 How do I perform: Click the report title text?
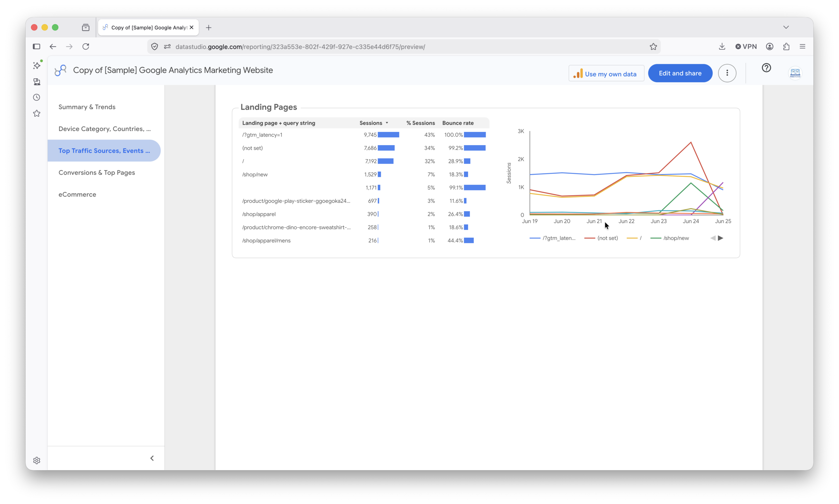(173, 70)
